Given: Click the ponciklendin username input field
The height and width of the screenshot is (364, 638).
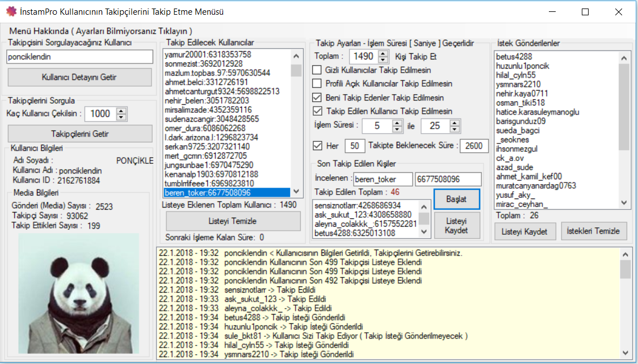Looking at the screenshot, I should pos(79,57).
